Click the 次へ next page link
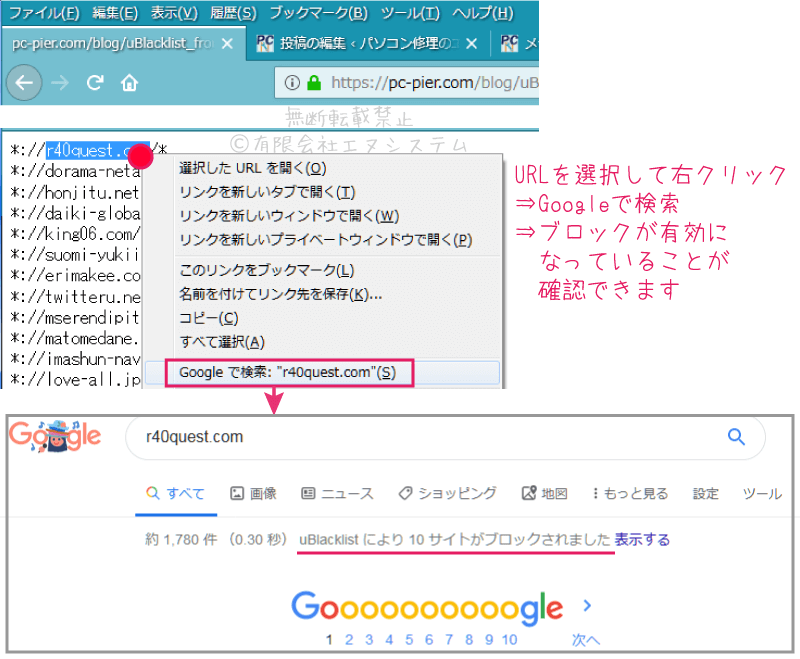 tap(586, 640)
